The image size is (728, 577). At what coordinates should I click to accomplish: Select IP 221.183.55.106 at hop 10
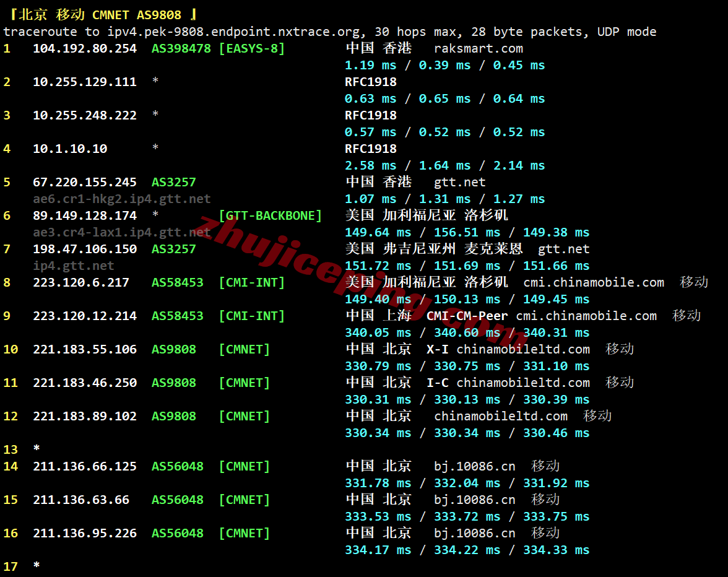(x=85, y=350)
